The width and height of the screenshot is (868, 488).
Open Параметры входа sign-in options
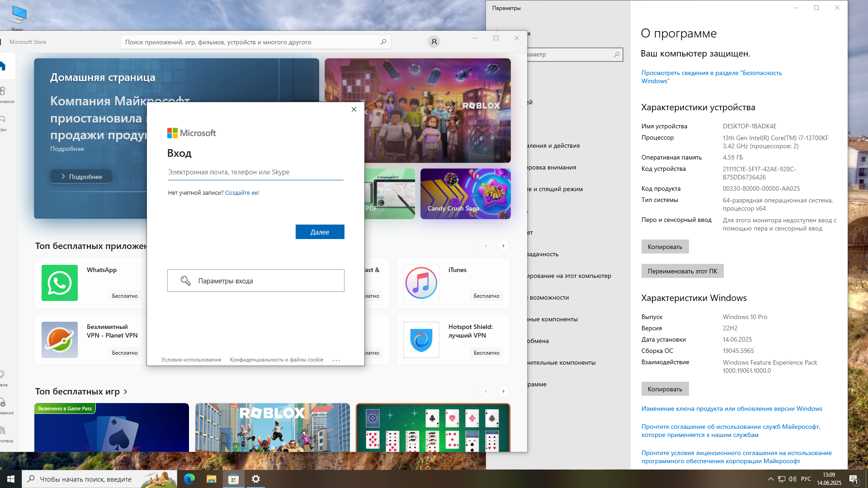coord(256,281)
